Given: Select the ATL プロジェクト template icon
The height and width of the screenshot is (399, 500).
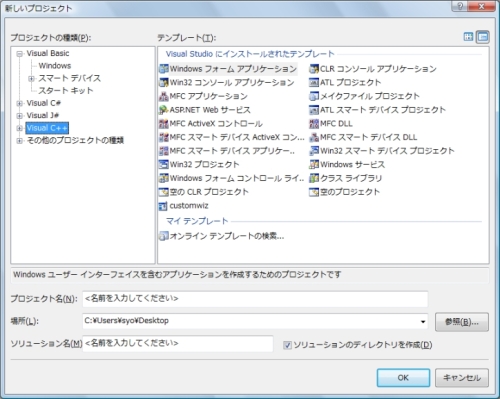Looking at the screenshot, I should [314, 82].
